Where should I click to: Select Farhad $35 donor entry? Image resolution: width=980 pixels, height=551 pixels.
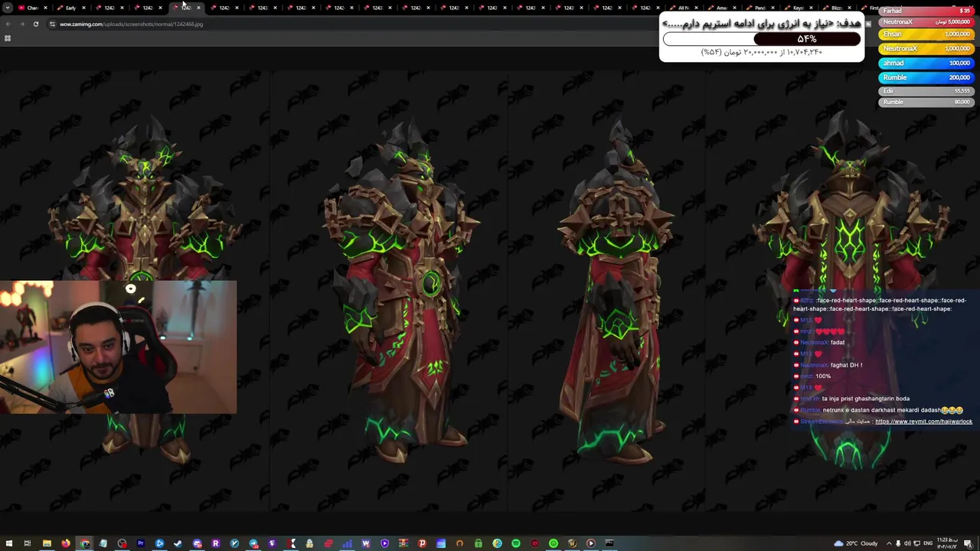click(x=926, y=11)
